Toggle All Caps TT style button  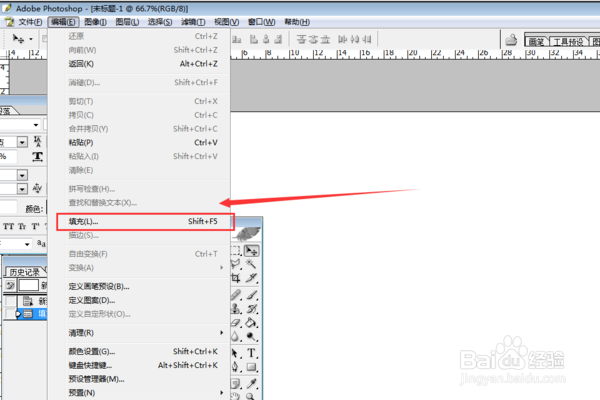coord(8,226)
